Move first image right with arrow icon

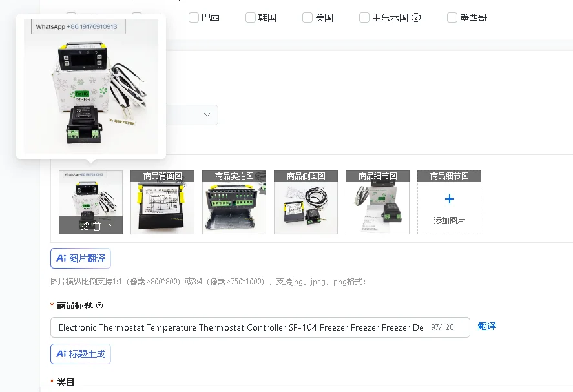(110, 226)
